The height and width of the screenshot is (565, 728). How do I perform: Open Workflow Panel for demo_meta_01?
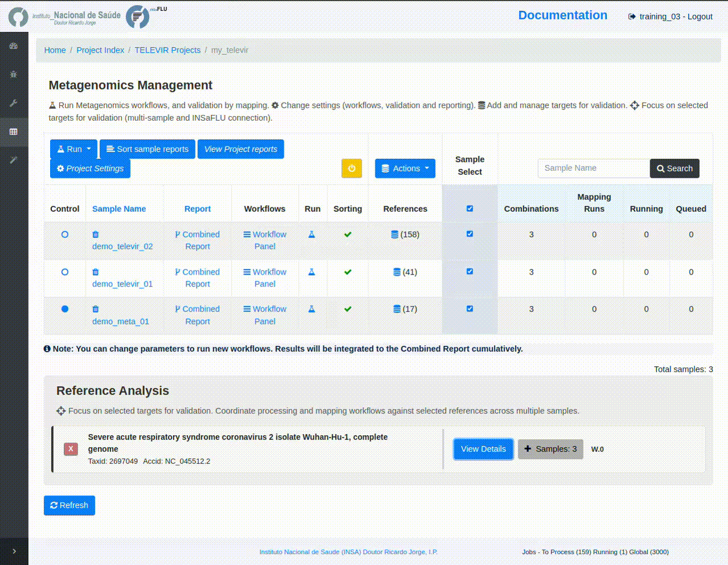(265, 315)
